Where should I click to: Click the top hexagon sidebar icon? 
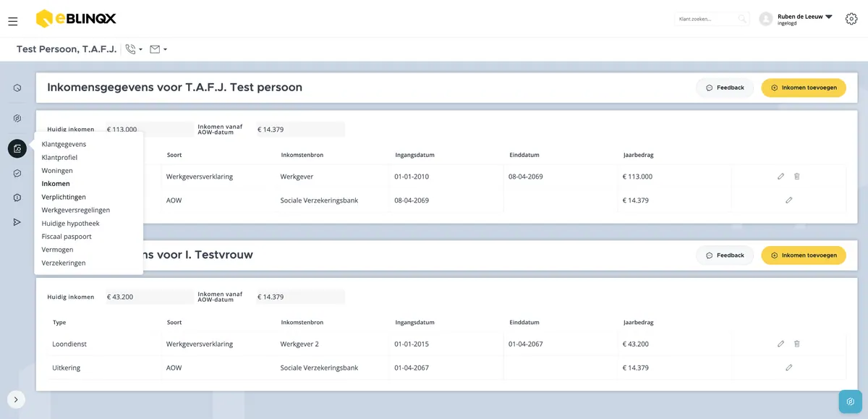tap(17, 88)
